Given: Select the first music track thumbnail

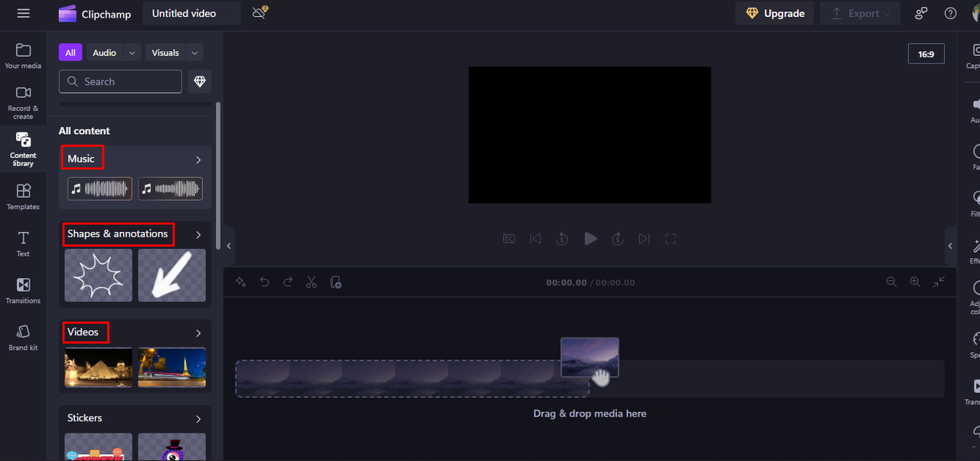Looking at the screenshot, I should (100, 188).
